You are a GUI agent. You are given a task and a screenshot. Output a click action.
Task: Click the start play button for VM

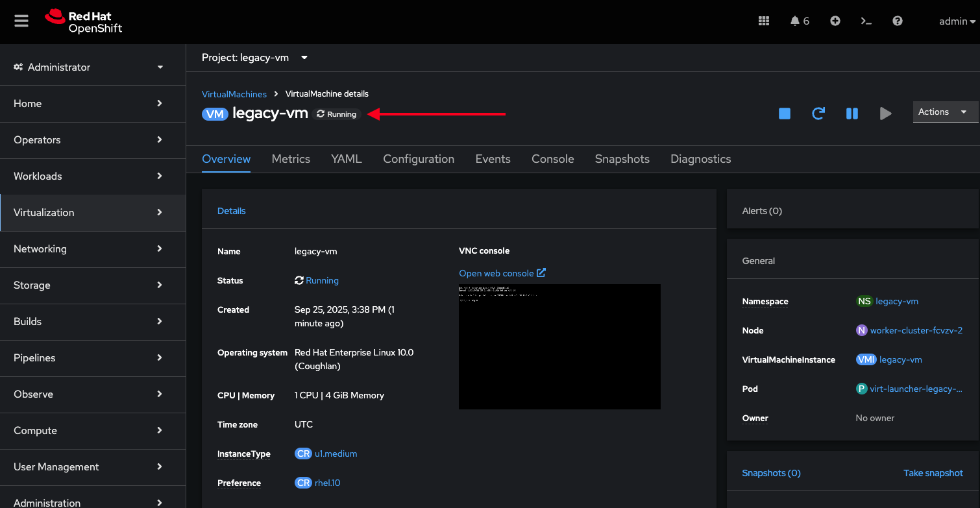click(x=885, y=114)
